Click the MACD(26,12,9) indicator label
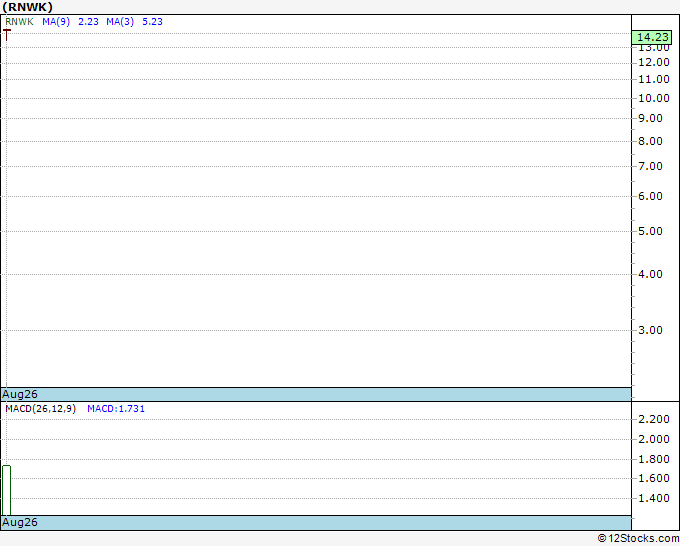This screenshot has height=546, width=680. (40, 409)
